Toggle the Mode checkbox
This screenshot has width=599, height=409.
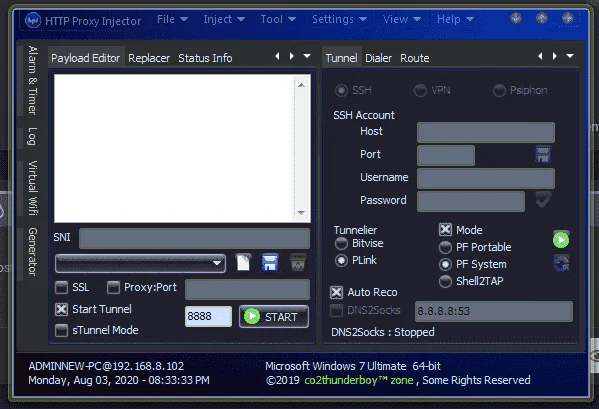click(445, 230)
